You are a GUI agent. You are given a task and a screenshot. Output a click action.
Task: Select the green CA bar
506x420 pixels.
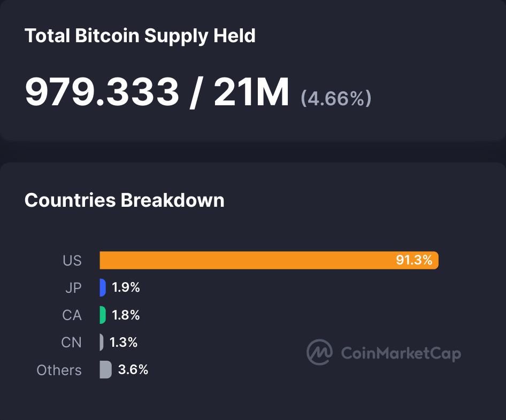click(103, 315)
